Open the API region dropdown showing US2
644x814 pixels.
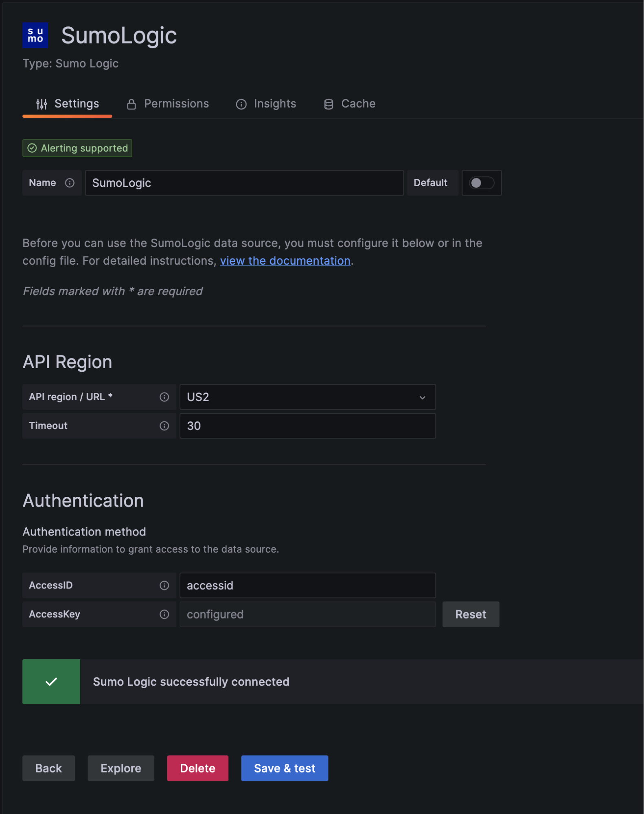coord(307,397)
